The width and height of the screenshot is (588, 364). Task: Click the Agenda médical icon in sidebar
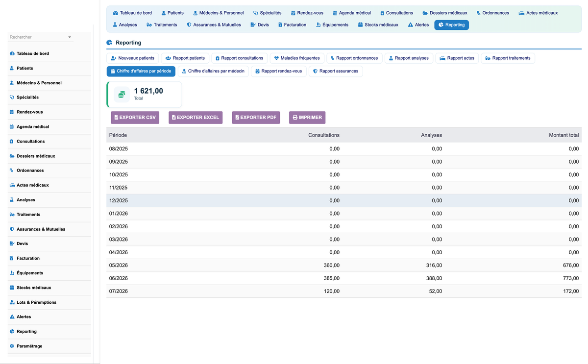(12, 127)
